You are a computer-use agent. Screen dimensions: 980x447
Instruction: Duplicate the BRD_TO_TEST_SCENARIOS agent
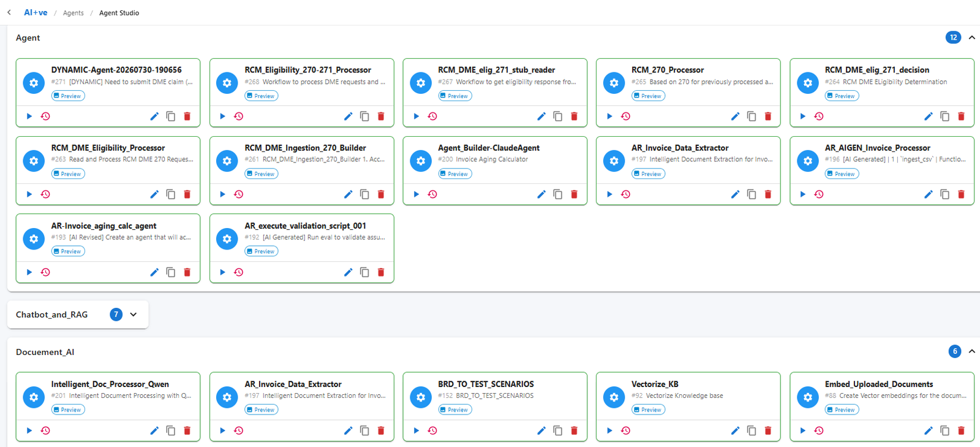558,430
